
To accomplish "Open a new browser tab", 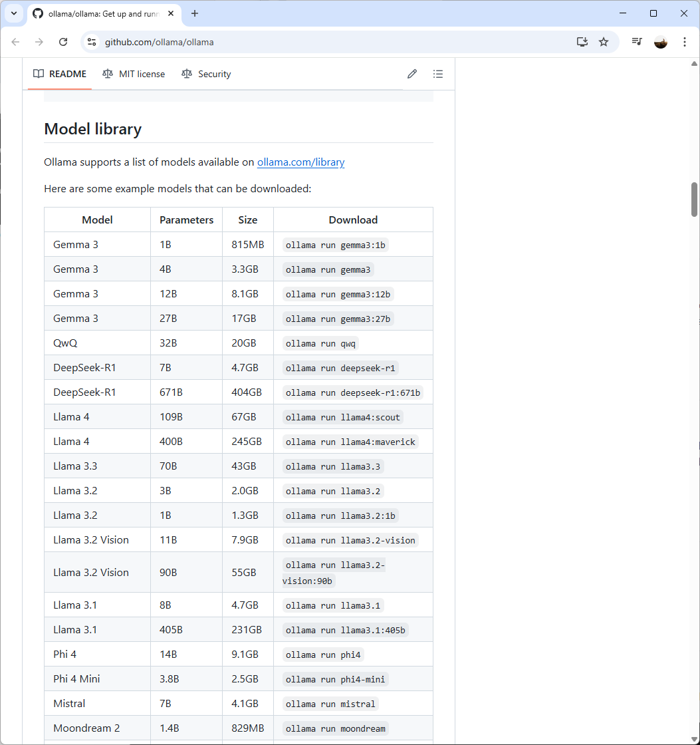I will point(195,13).
